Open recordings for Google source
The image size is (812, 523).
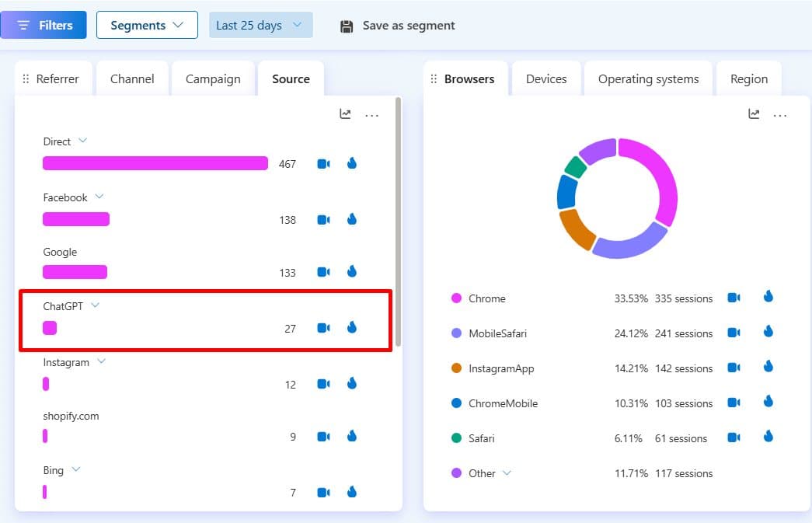(324, 272)
